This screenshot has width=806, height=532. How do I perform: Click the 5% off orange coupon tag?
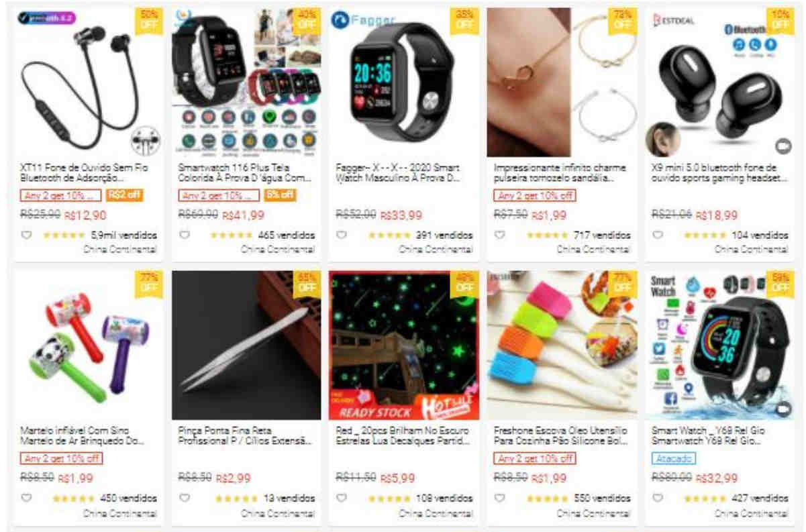280,196
